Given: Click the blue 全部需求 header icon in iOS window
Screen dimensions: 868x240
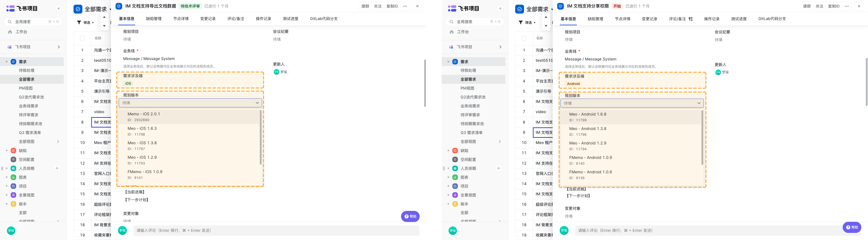Looking at the screenshot, I should coord(78,9).
